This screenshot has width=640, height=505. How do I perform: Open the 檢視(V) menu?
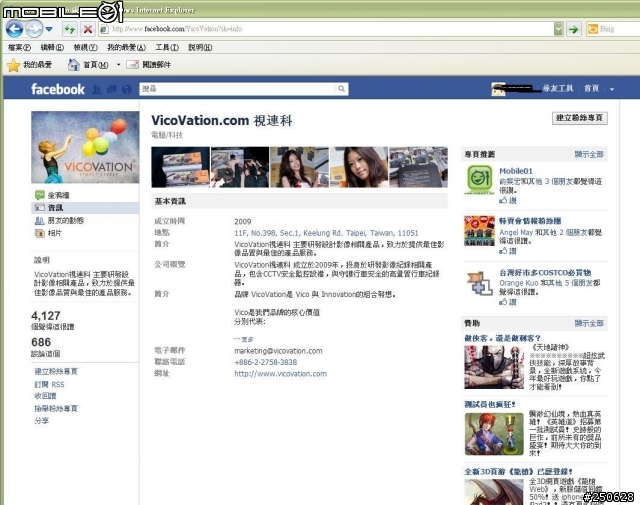tap(86, 47)
